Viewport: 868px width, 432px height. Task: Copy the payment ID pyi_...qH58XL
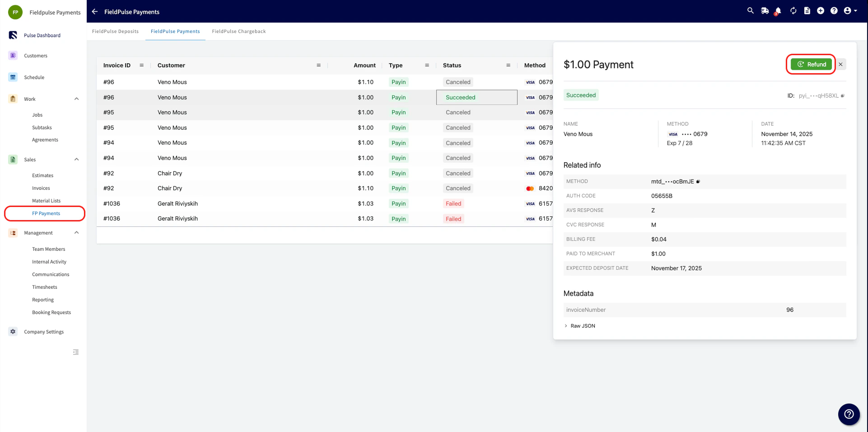843,96
